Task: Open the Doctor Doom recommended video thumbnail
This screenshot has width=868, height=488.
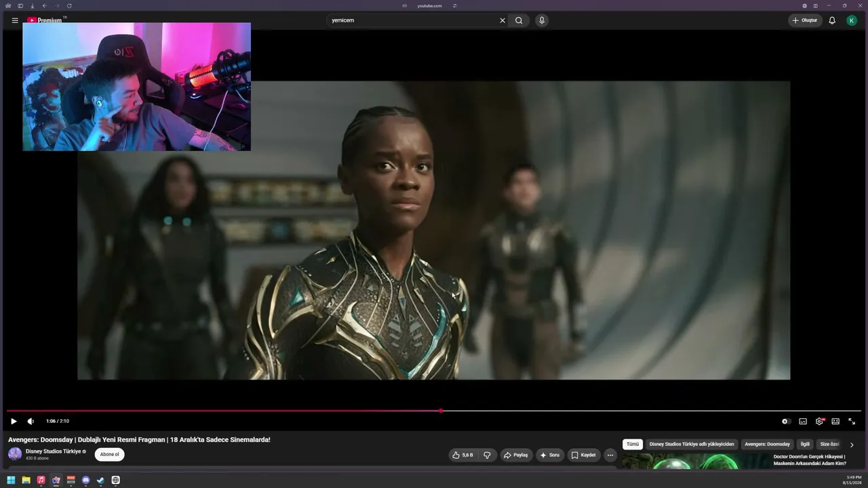Action: 694,461
